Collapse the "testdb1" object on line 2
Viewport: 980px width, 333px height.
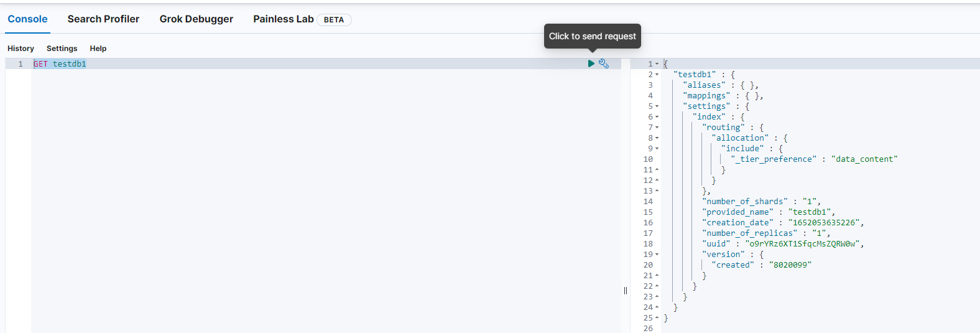click(657, 75)
